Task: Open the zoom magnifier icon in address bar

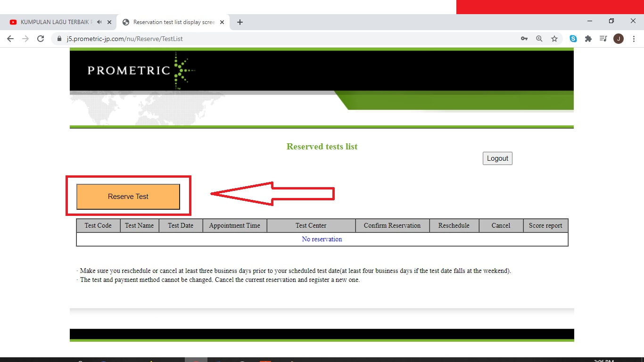Action: pyautogui.click(x=539, y=39)
